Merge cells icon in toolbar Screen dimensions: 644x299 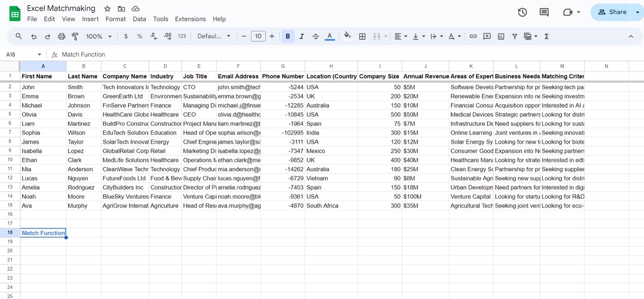click(377, 36)
